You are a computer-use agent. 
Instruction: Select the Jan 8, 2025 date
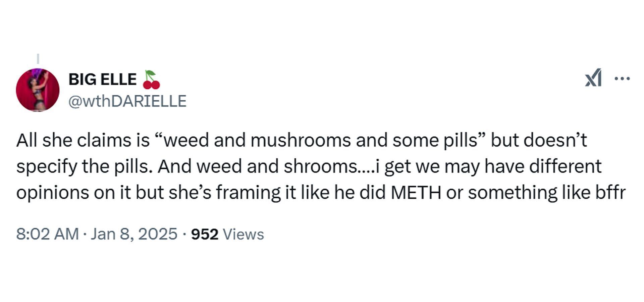134,234
